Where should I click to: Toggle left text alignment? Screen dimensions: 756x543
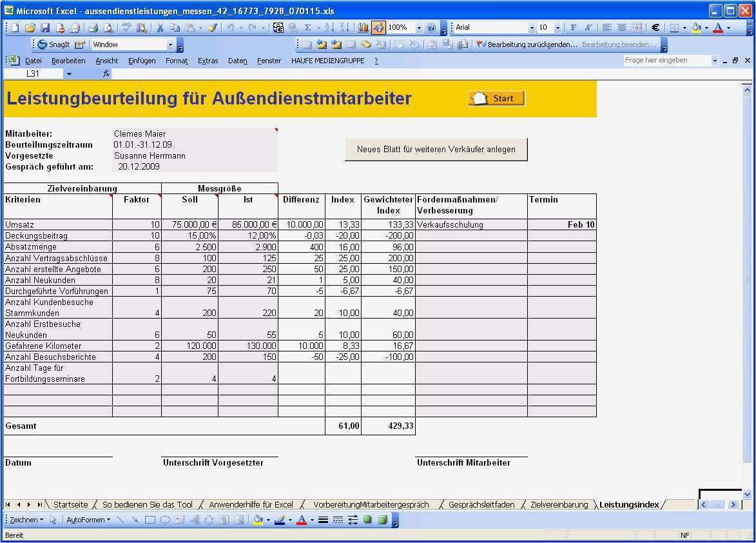pyautogui.click(x=606, y=28)
